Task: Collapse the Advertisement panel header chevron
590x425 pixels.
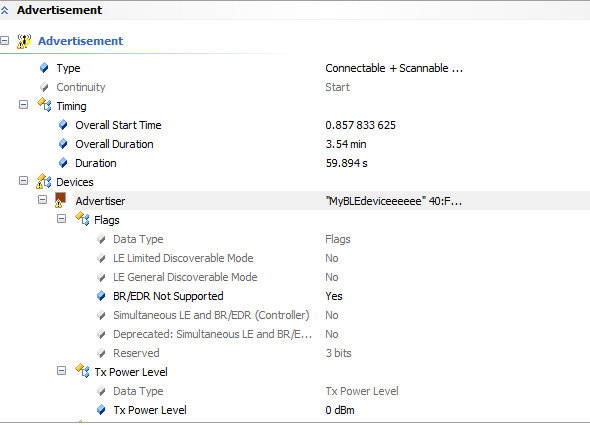Action: pyautogui.click(x=5, y=11)
